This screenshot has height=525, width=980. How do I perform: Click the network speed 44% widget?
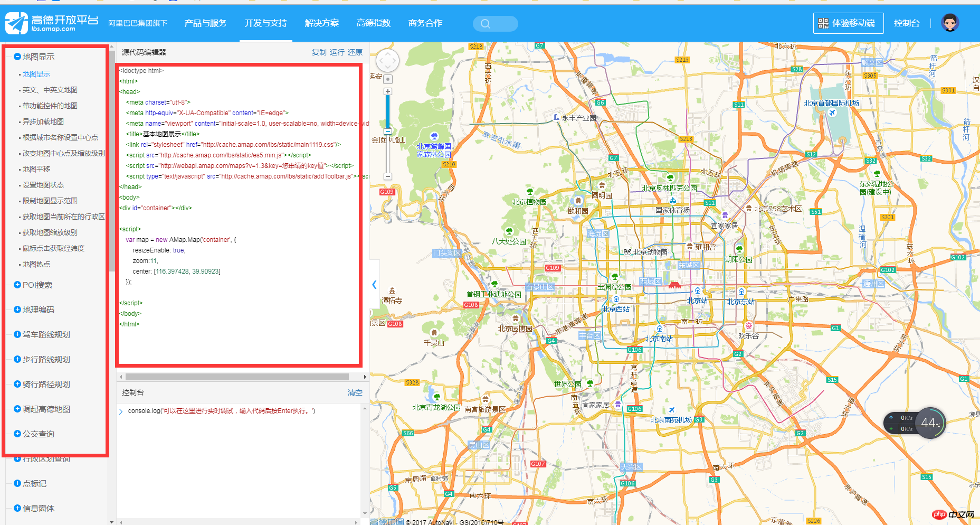915,423
